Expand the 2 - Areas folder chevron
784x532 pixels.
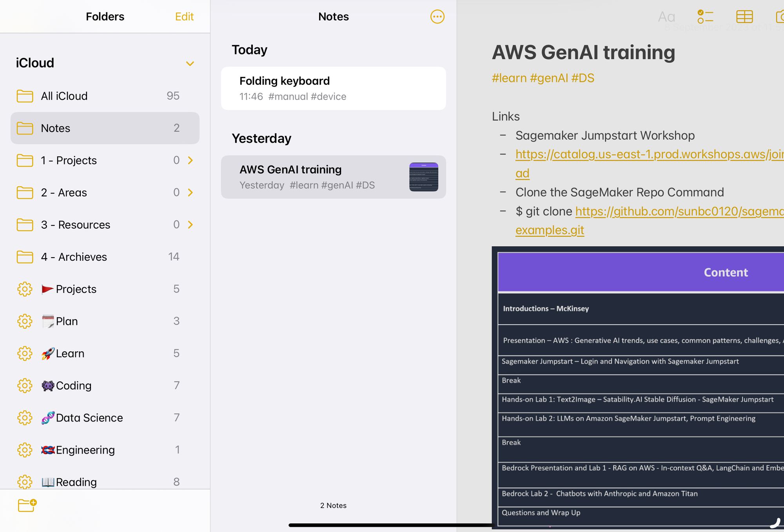coord(191,192)
